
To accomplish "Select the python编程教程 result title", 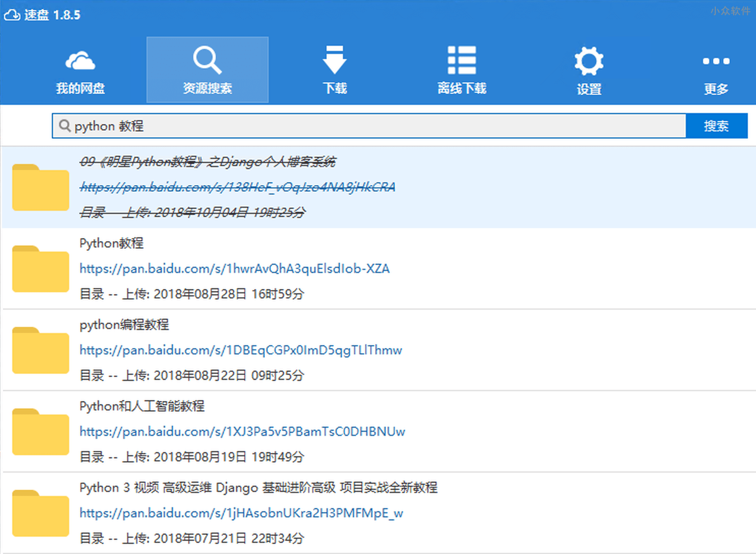I will click(124, 325).
